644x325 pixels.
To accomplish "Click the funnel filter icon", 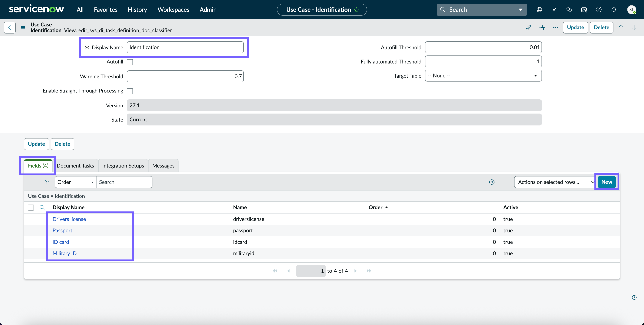I will pos(47,182).
